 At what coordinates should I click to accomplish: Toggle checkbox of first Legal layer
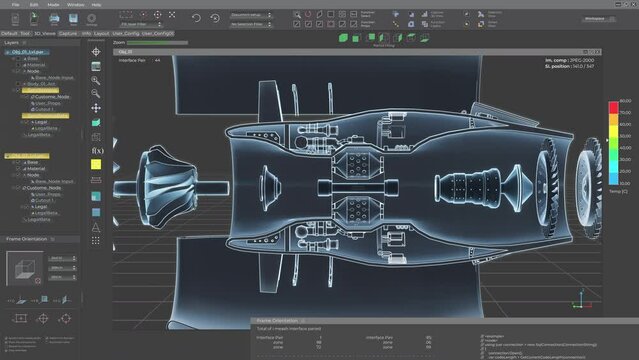click(x=26, y=122)
